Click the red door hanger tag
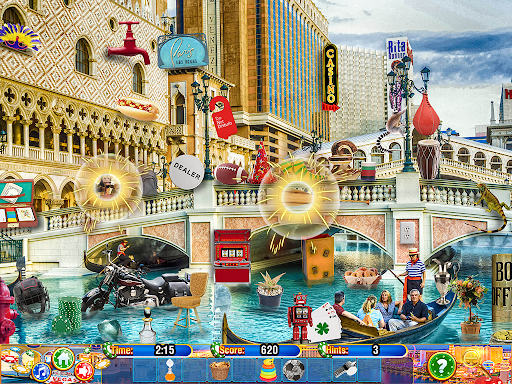512x384 pixels. pos(223,117)
